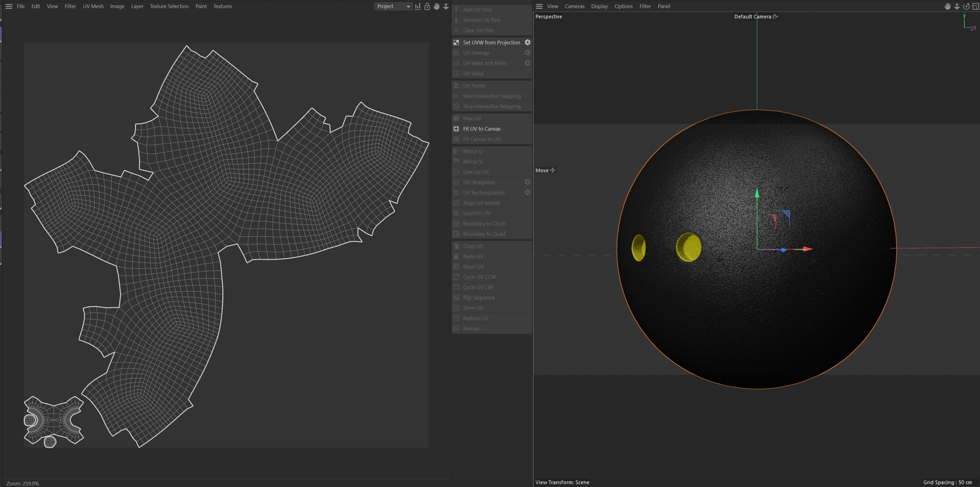Viewport: 980px width, 487px height.
Task: Click Set UVW from Projection command
Action: (491, 43)
